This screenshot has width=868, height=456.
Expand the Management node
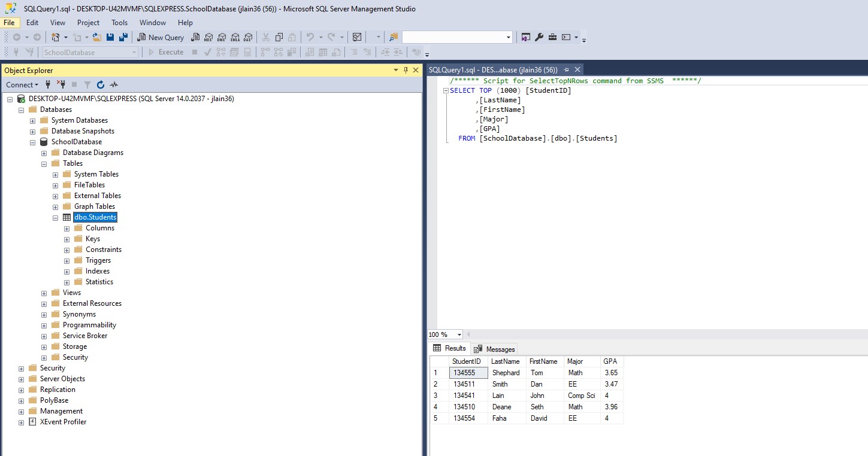[21, 411]
